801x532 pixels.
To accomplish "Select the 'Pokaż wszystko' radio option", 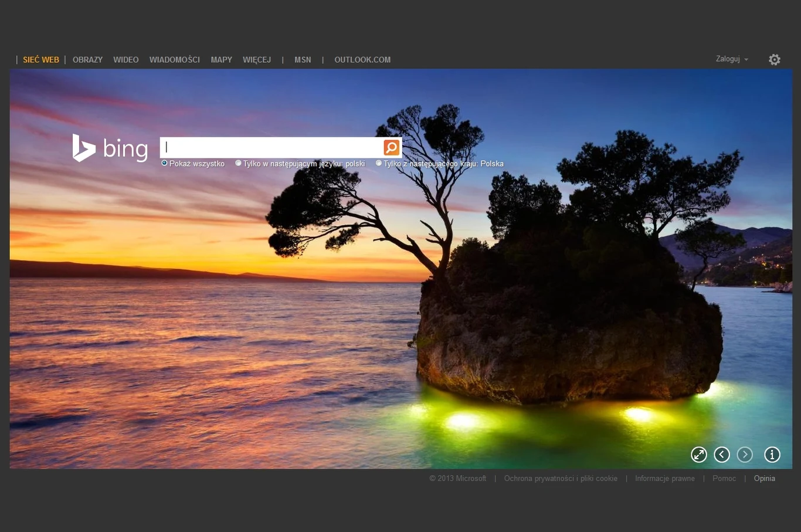I will coord(165,163).
